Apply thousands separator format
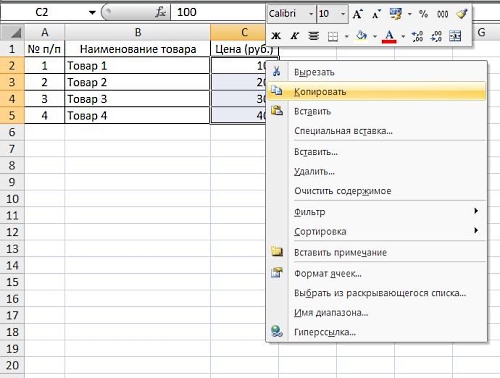Image resolution: width=500 pixels, height=378 pixels. (442, 14)
